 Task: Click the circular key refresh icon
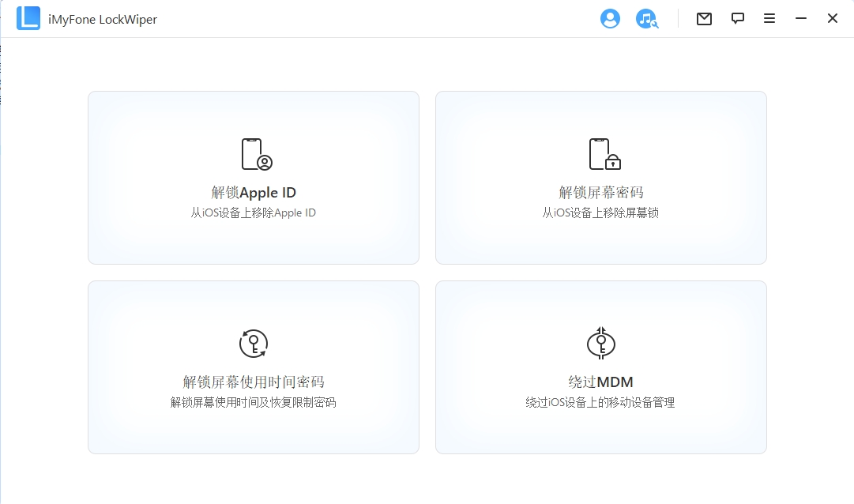click(x=254, y=344)
